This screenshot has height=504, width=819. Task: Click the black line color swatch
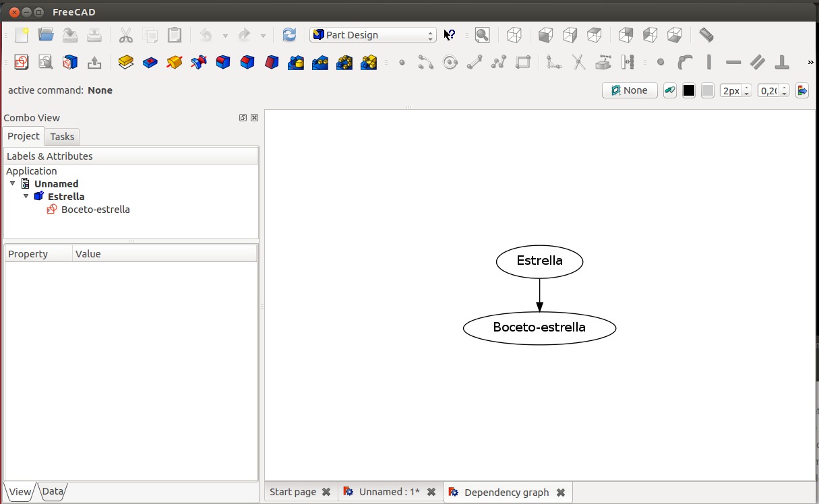pos(689,90)
